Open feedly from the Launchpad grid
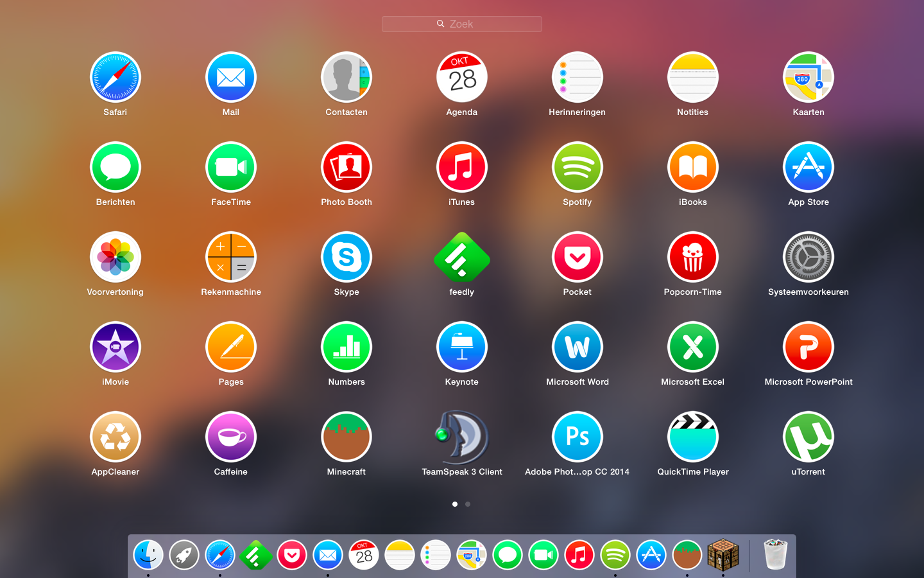This screenshot has height=578, width=924. click(x=462, y=257)
